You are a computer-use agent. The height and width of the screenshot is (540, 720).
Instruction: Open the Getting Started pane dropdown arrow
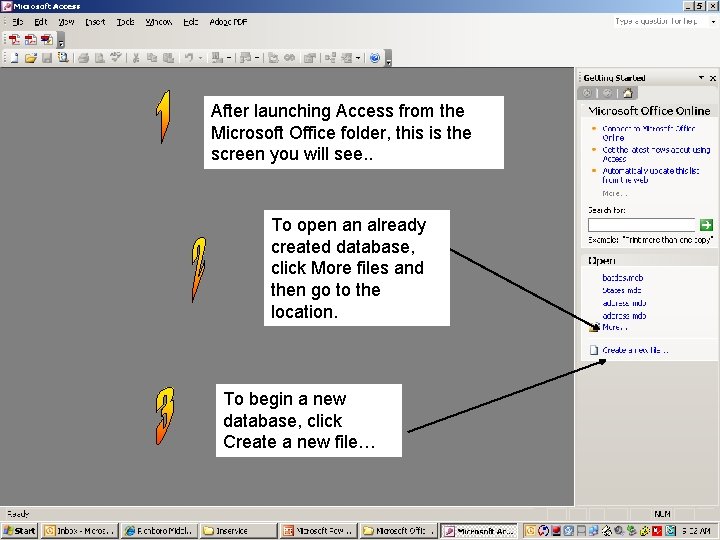701,78
